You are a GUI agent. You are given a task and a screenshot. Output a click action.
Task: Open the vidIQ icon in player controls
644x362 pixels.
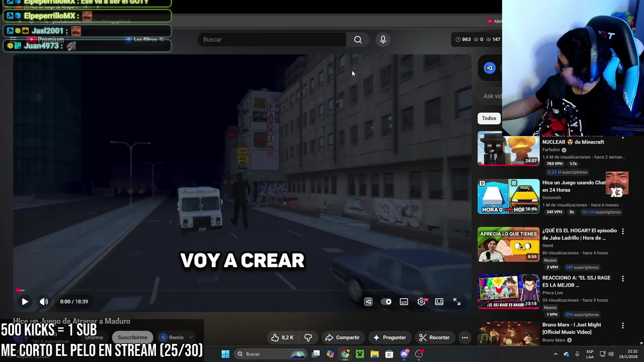[x=368, y=302]
